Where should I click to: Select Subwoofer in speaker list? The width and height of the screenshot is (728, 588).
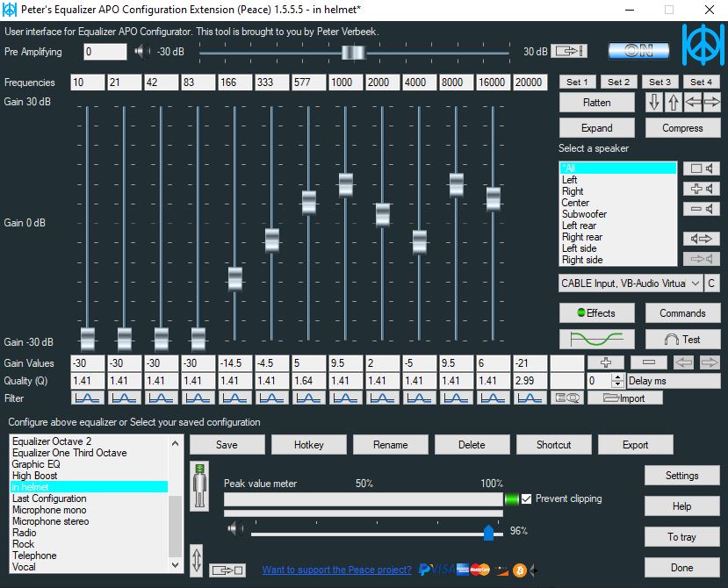[618, 214]
